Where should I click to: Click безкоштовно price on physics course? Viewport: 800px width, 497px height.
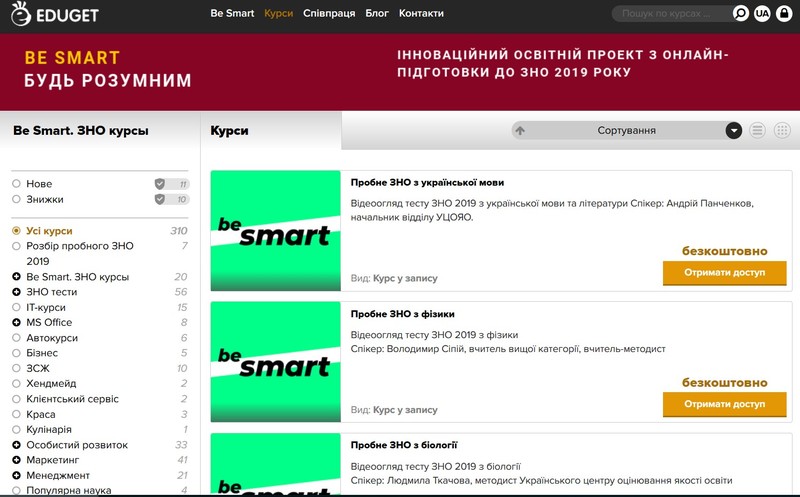coord(724,383)
